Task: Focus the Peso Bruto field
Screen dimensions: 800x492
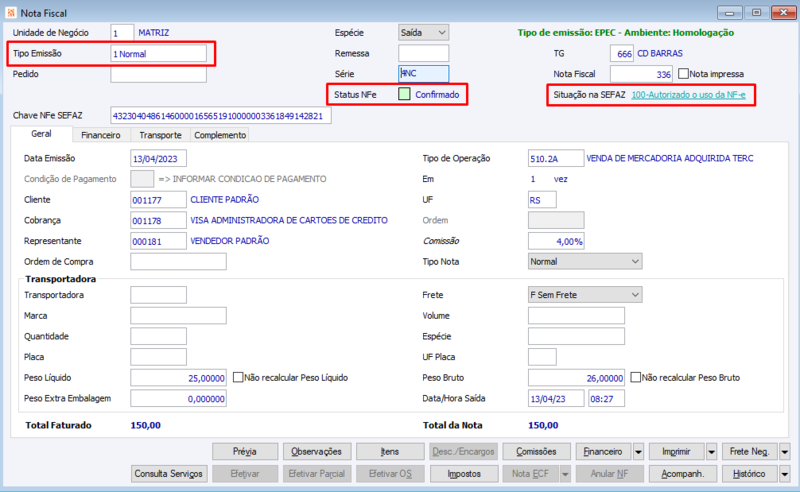Action: tap(576, 378)
